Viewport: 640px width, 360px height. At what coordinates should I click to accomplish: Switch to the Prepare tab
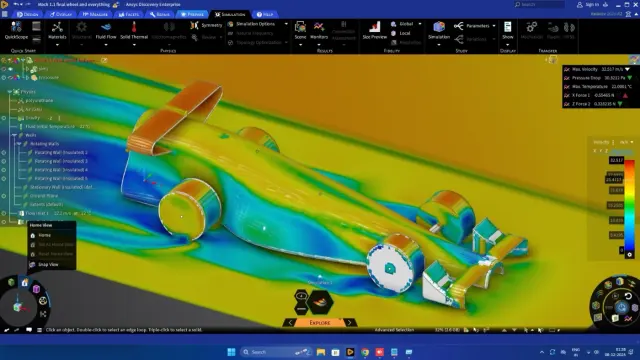coord(192,14)
